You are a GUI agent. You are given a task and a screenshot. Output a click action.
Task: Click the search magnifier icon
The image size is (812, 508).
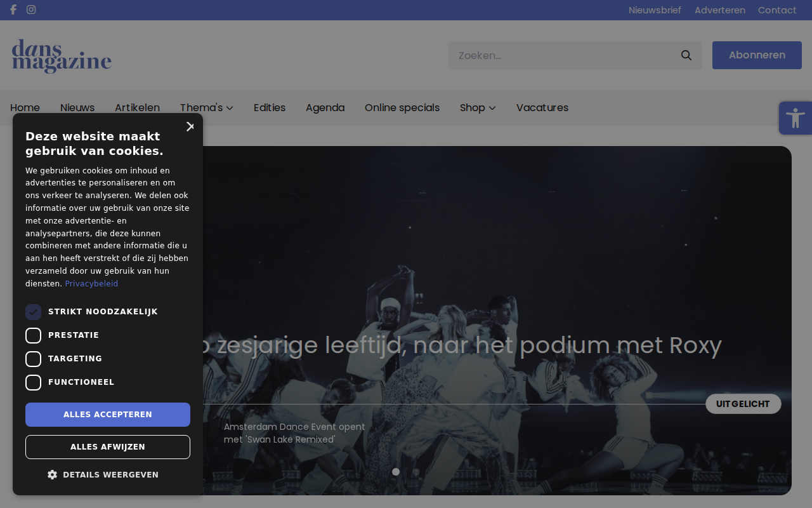coord(686,55)
